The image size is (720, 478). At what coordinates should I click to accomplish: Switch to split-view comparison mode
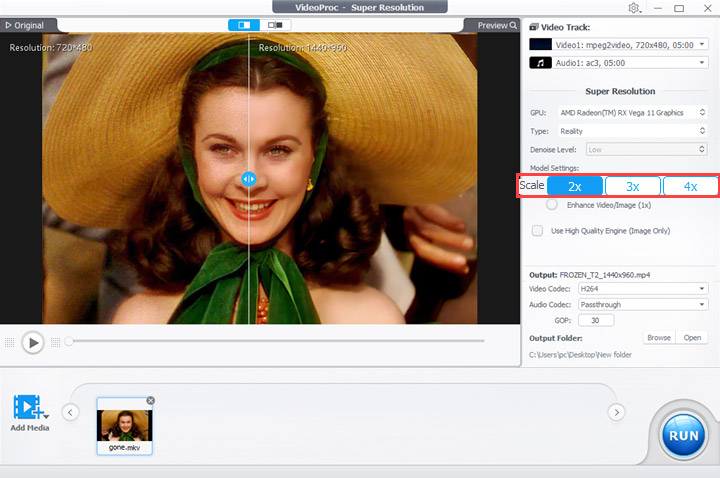[x=244, y=24]
